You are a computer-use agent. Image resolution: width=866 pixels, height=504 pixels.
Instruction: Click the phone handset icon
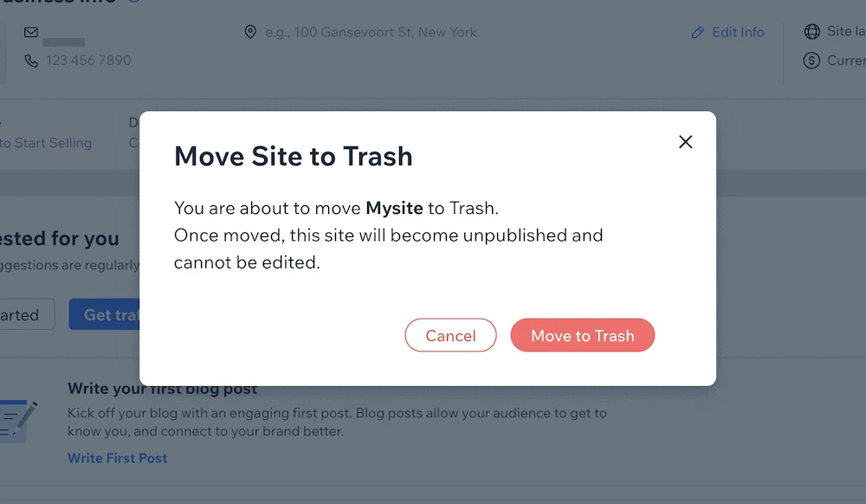31,60
